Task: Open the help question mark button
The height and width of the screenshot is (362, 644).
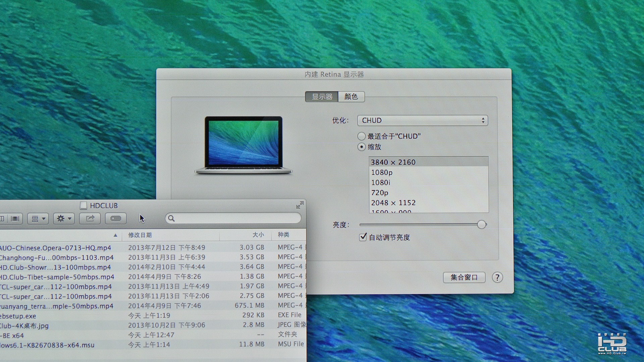Action: pyautogui.click(x=497, y=277)
